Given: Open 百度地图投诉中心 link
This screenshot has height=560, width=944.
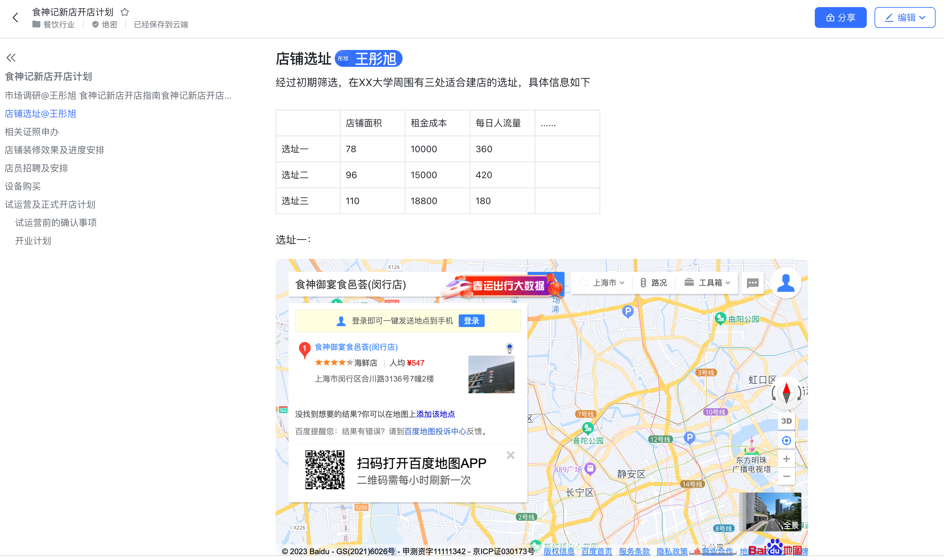Looking at the screenshot, I should (x=435, y=431).
